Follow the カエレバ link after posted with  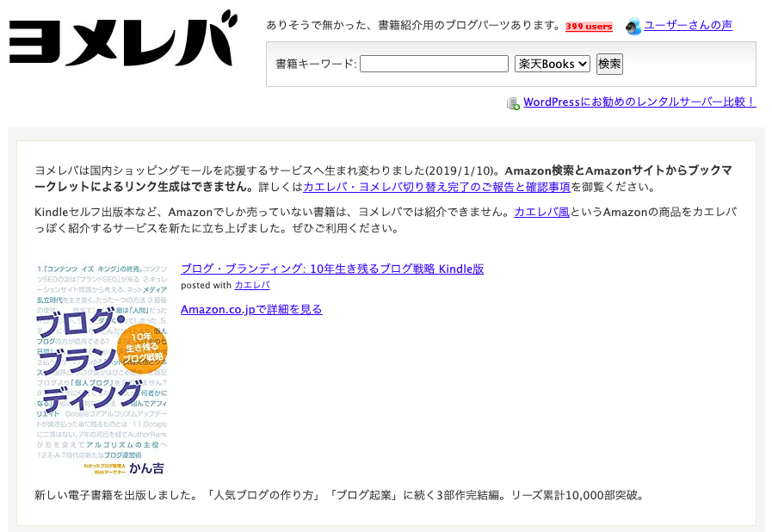tap(252, 285)
